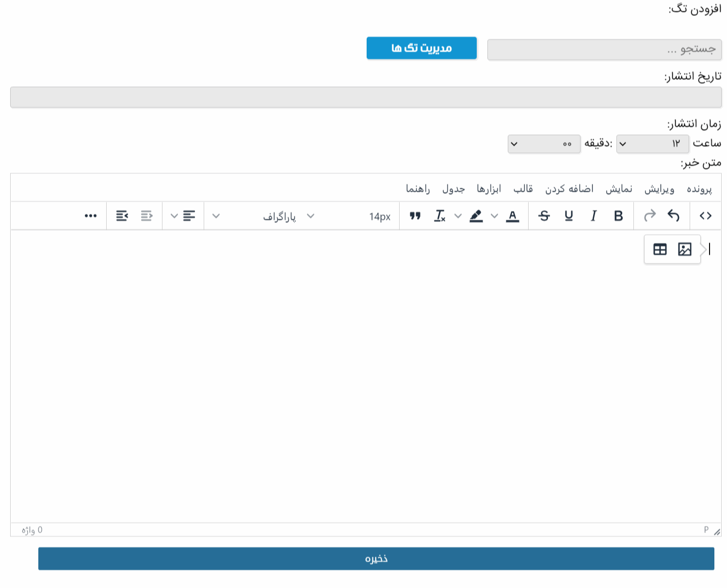Viewport: 727px width, 588px height.
Task: Click the grey decrease indent icon
Action: [146, 216]
